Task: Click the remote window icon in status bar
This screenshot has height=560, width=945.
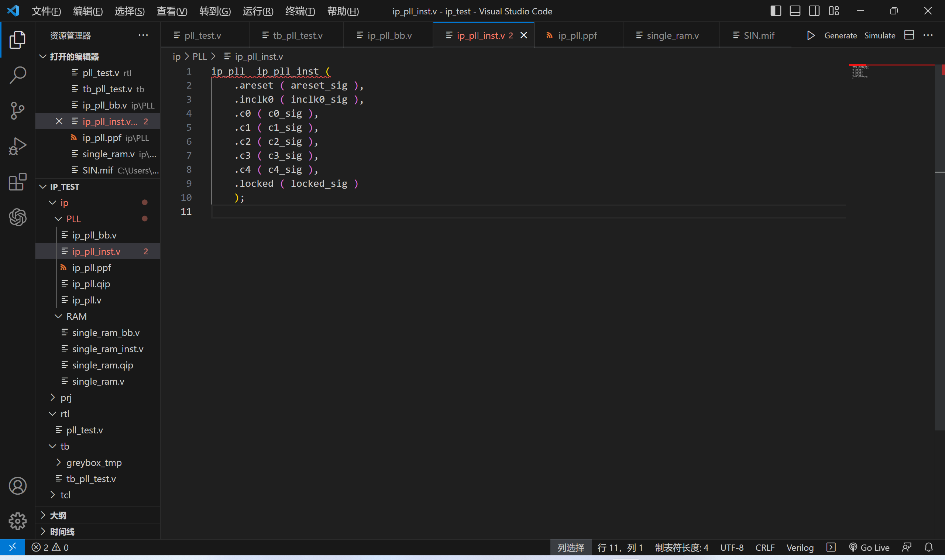Action: tap(13, 547)
